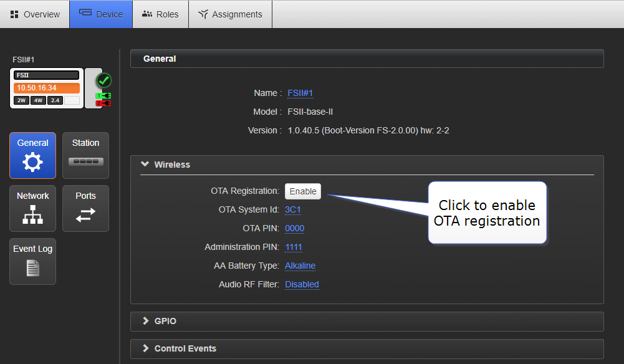The height and width of the screenshot is (364, 624).
Task: Toggle Audio RF Filter from Disabled
Action: (301, 284)
